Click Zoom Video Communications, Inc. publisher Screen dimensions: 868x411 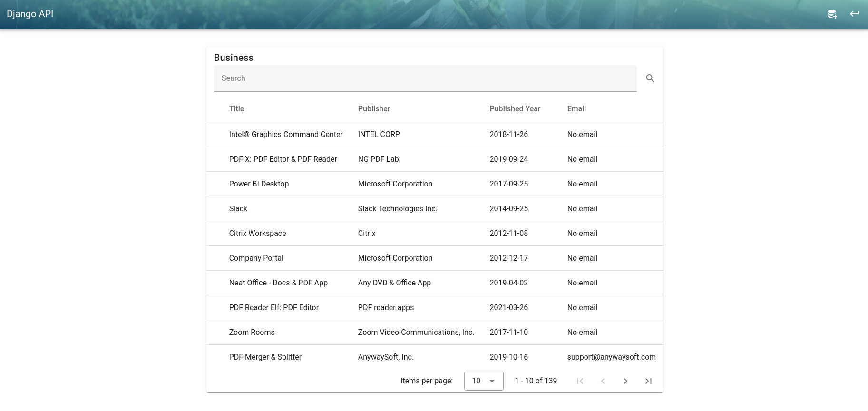point(416,333)
